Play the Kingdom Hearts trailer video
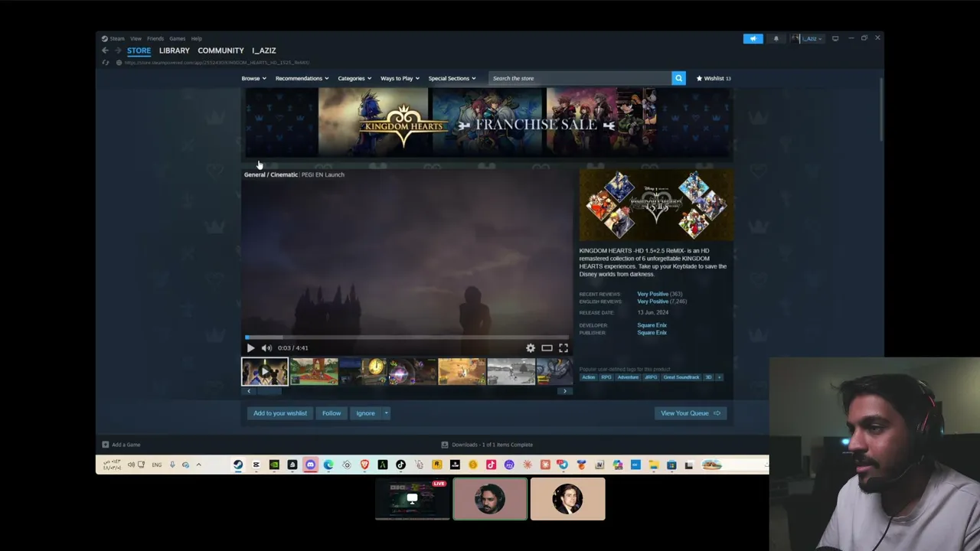The image size is (980, 551). pos(250,347)
